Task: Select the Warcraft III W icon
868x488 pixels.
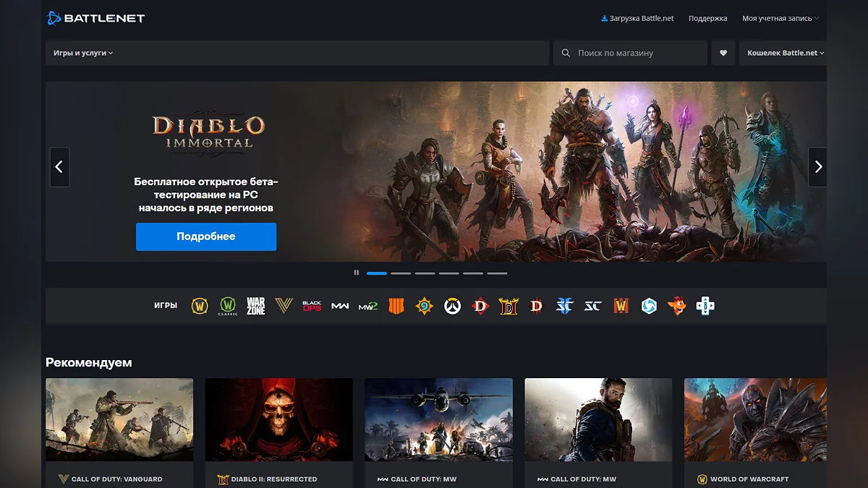Action: click(x=621, y=306)
